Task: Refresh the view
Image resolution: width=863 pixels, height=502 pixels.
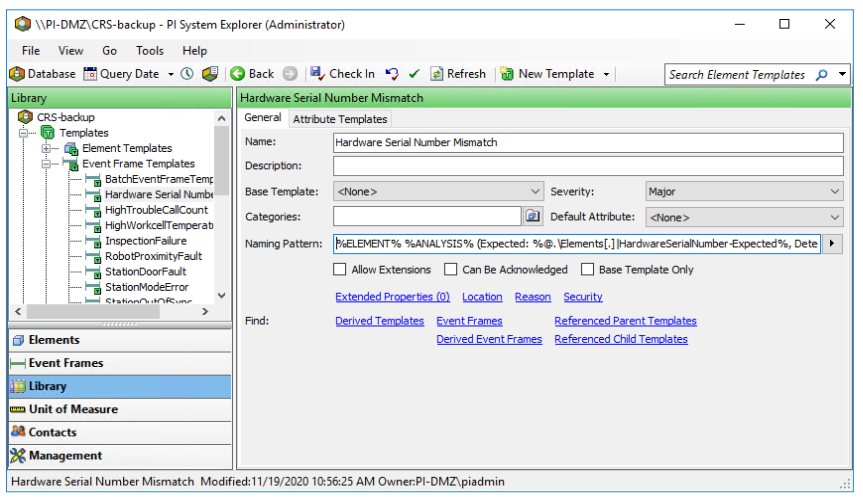Action: tap(458, 74)
